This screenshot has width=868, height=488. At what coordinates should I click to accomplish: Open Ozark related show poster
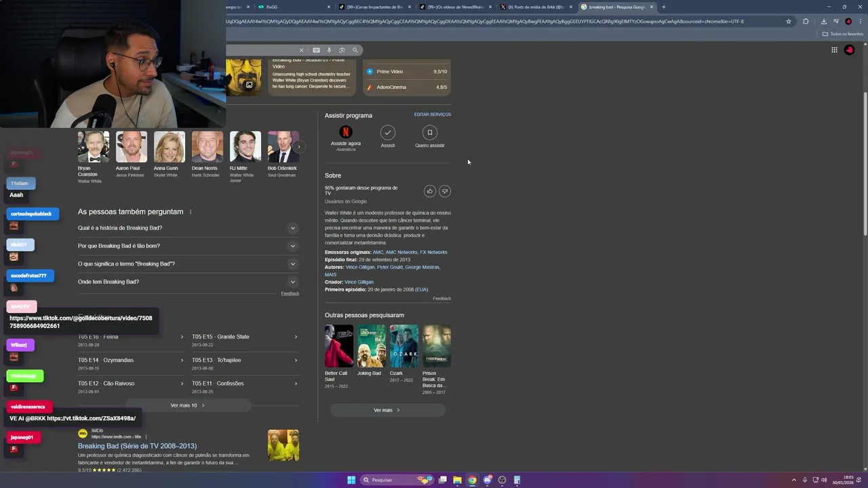(x=403, y=346)
